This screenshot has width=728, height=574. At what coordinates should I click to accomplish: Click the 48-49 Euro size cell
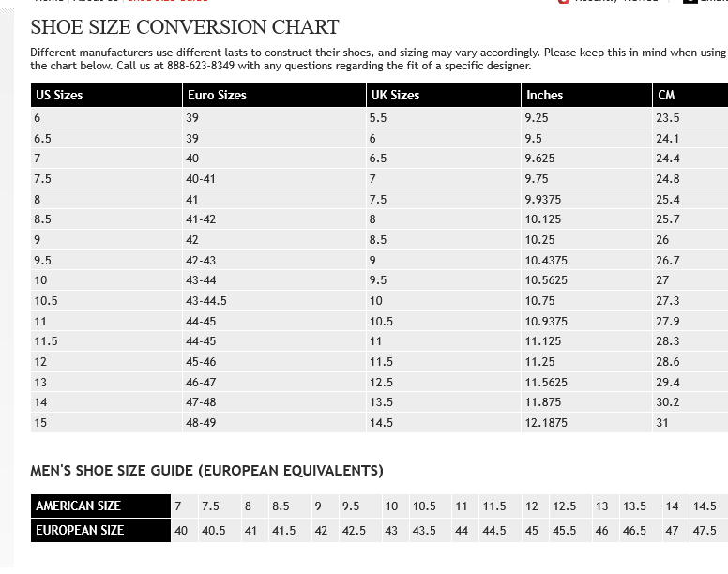tap(274, 423)
